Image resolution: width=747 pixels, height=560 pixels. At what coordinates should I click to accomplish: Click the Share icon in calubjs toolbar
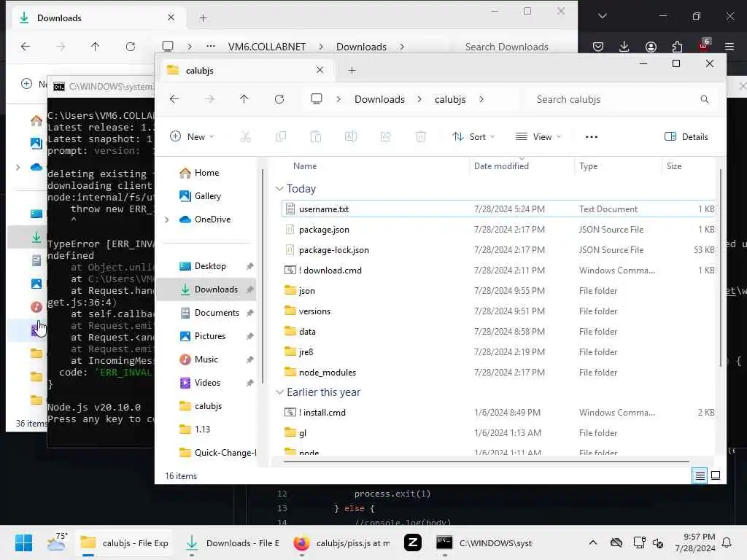[x=385, y=137]
